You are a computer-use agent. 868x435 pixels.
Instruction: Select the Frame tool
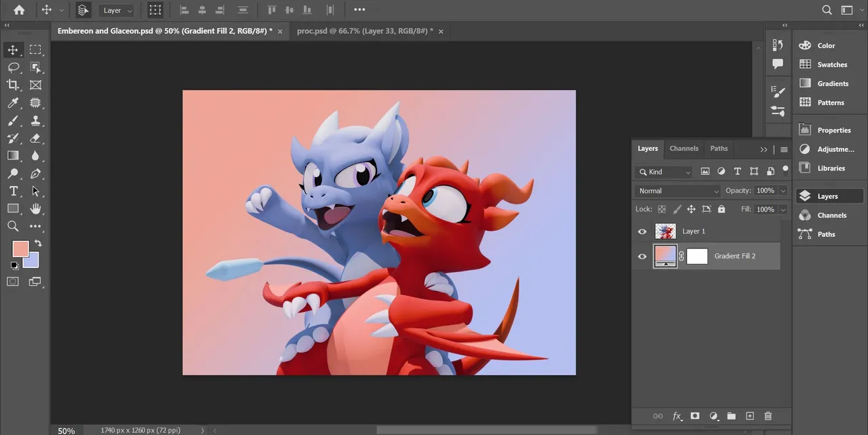pyautogui.click(x=35, y=85)
